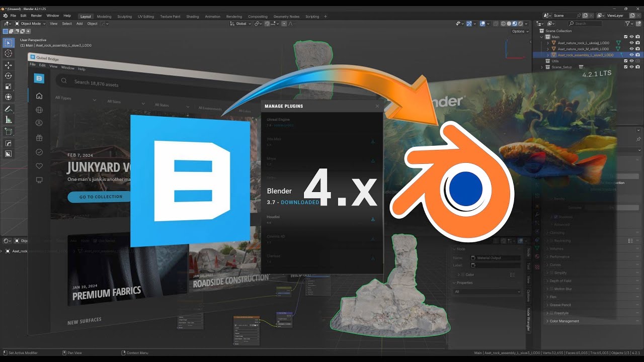644x362 pixels.
Task: Select the Scale tool
Action: click(9, 86)
